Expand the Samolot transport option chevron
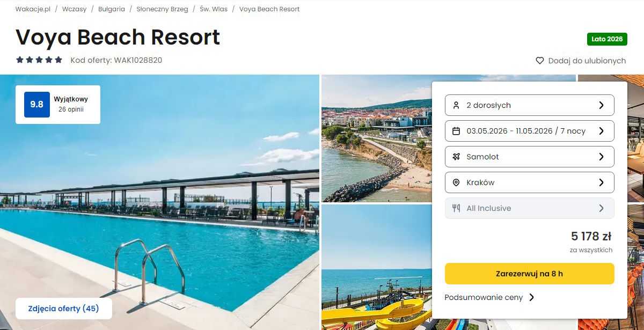The height and width of the screenshot is (330, 644). 601,157
